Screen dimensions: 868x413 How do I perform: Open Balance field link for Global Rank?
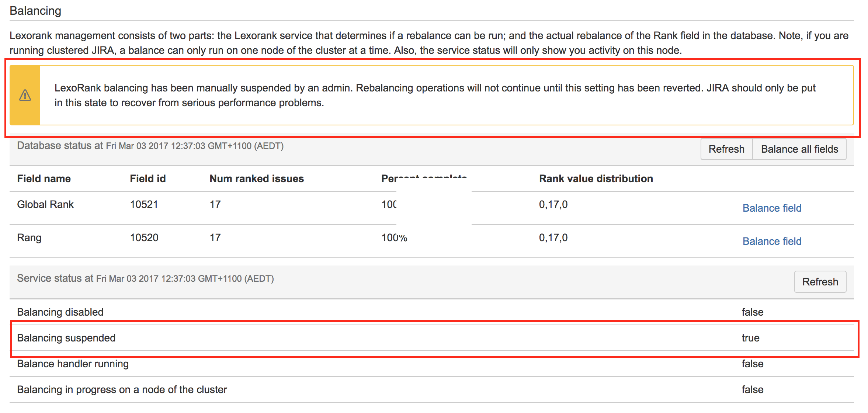(772, 208)
